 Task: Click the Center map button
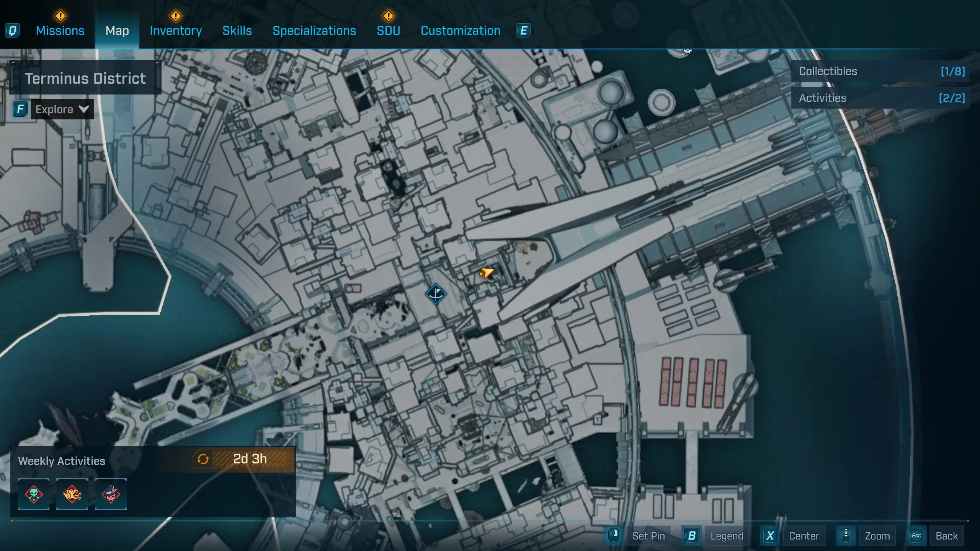[804, 536]
